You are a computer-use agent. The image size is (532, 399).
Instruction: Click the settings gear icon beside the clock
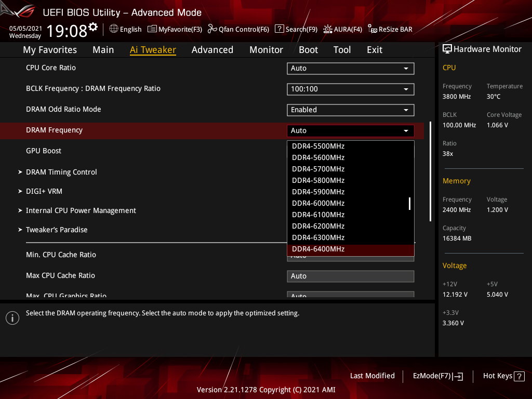point(93,27)
